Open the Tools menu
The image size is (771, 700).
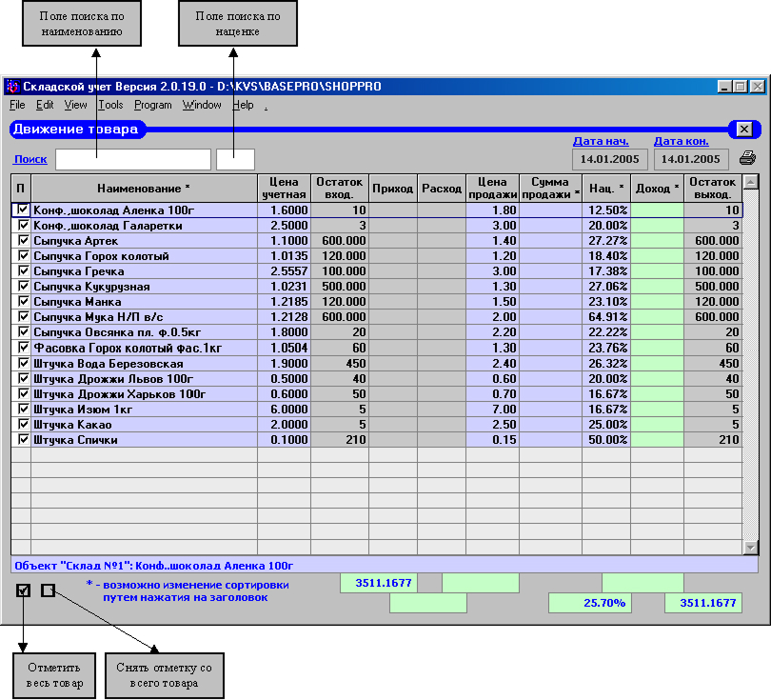coord(110,105)
